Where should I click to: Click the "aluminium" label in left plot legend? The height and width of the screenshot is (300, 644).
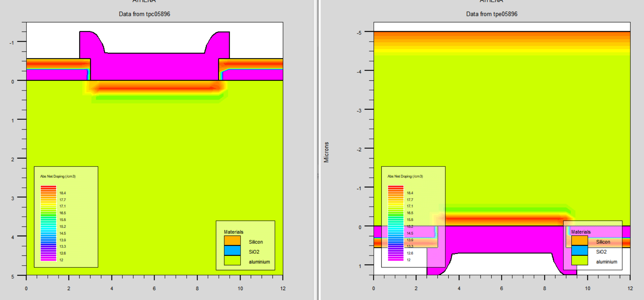pyautogui.click(x=259, y=262)
